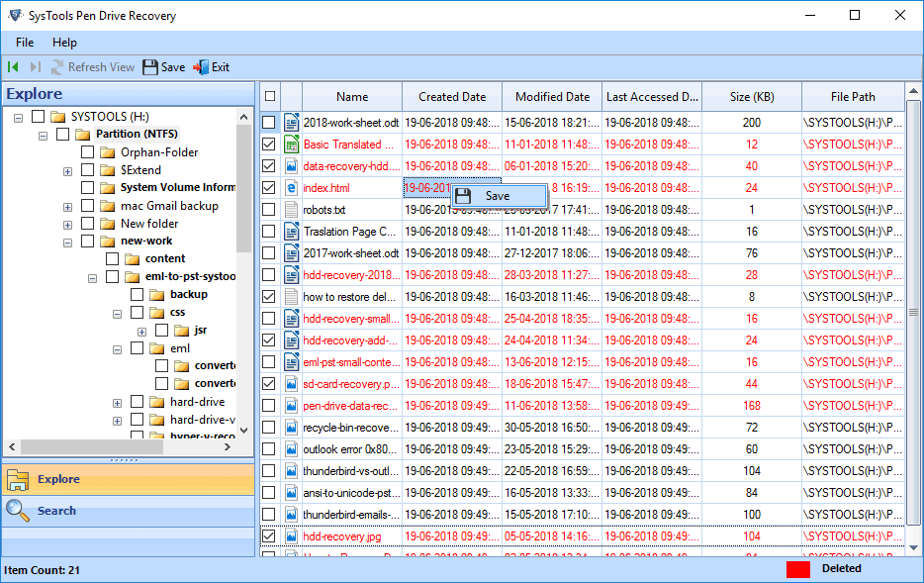Sort by Last Accessed D... column header
The width and height of the screenshot is (924, 583).
tap(652, 97)
